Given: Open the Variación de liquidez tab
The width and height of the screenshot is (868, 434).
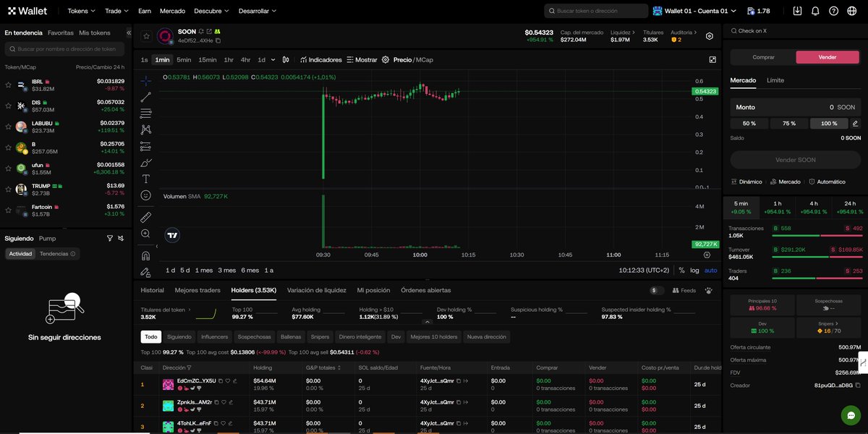Looking at the screenshot, I should click(x=316, y=290).
